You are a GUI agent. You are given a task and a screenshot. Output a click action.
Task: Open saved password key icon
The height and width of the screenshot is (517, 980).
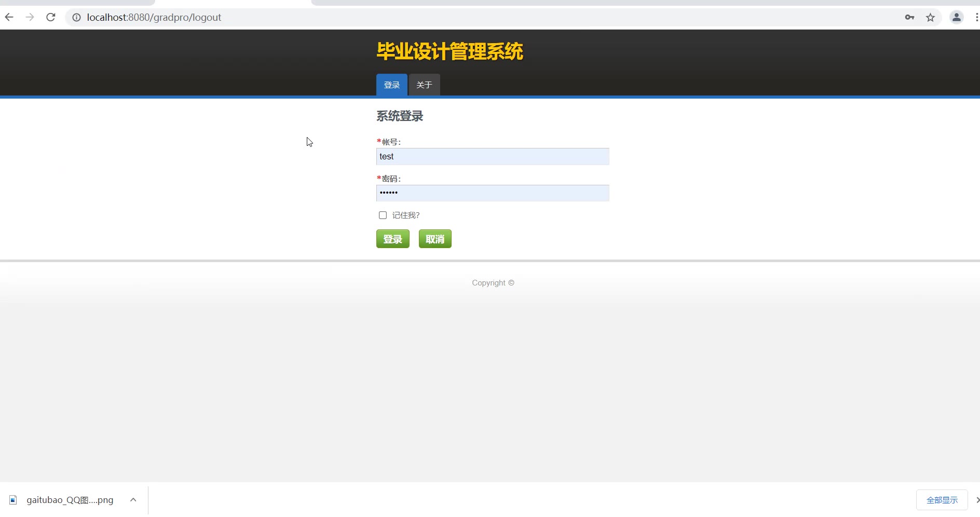(x=909, y=17)
